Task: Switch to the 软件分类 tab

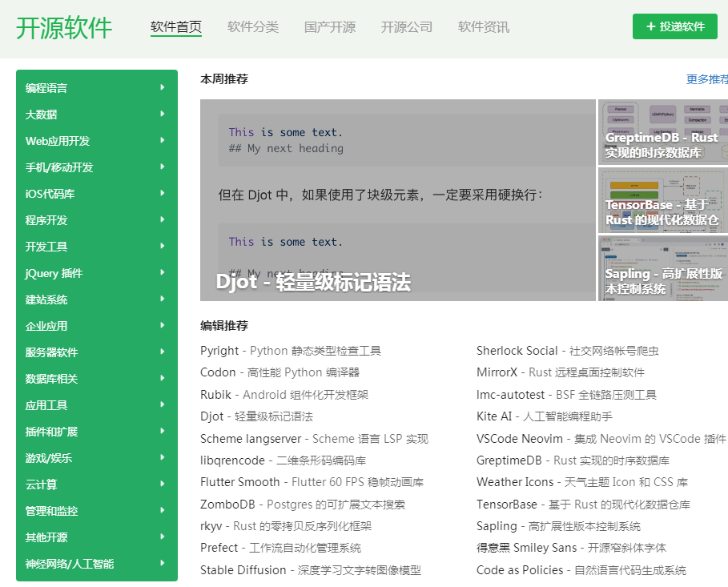Action: coord(253,27)
